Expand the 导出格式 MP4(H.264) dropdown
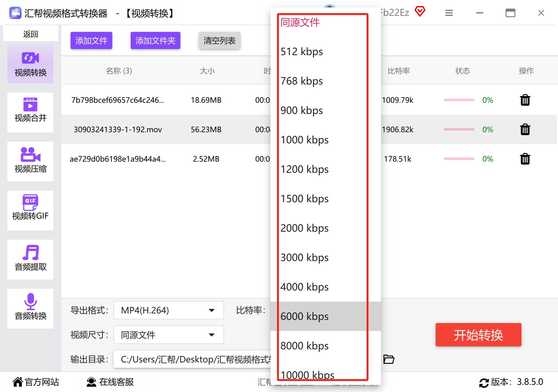The height and width of the screenshot is (392, 558). pos(168,310)
